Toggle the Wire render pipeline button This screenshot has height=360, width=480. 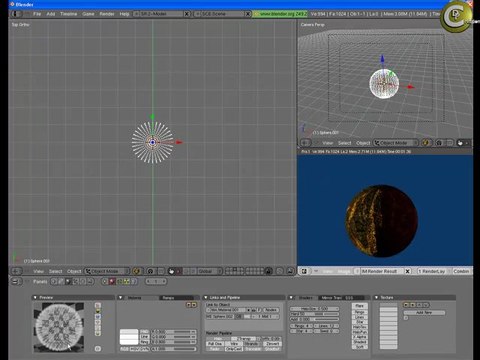pos(234,344)
